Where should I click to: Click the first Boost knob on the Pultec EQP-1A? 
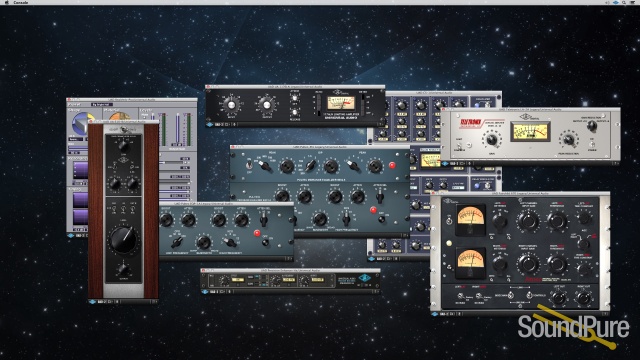pos(166,220)
